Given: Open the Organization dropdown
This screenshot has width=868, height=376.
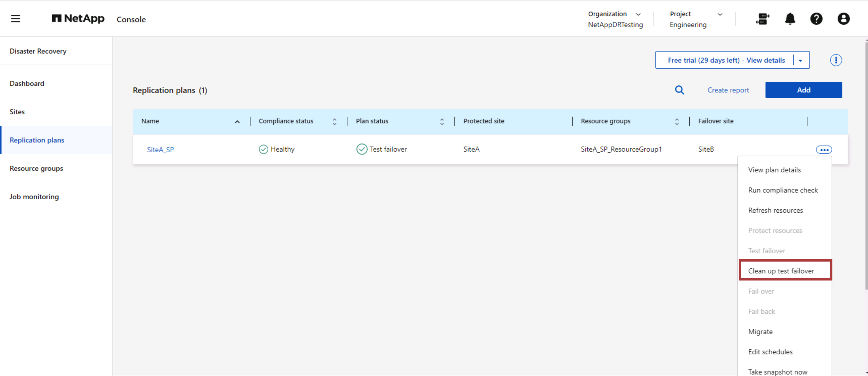Looking at the screenshot, I should (639, 14).
